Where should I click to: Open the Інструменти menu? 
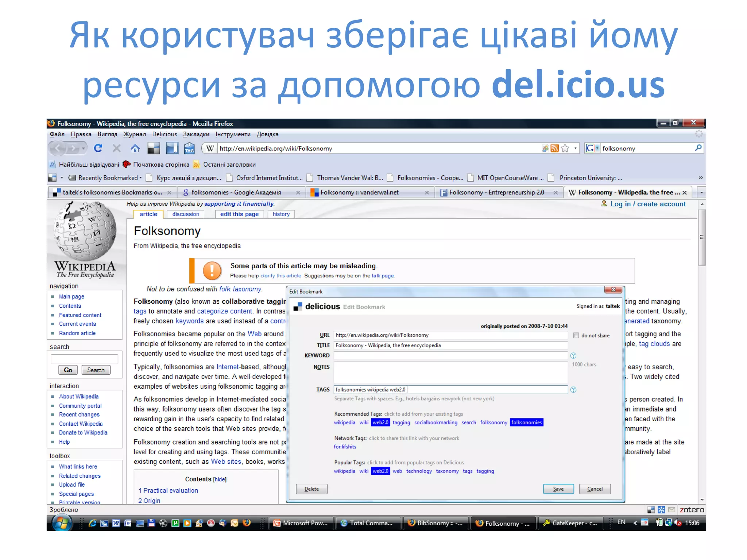(233, 134)
